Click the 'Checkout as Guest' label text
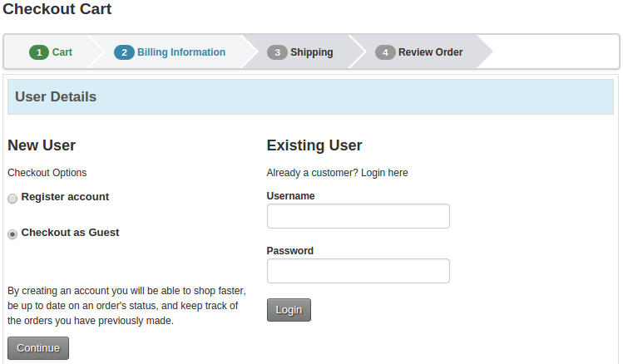Viewport: 623px width, 364px height. click(70, 233)
